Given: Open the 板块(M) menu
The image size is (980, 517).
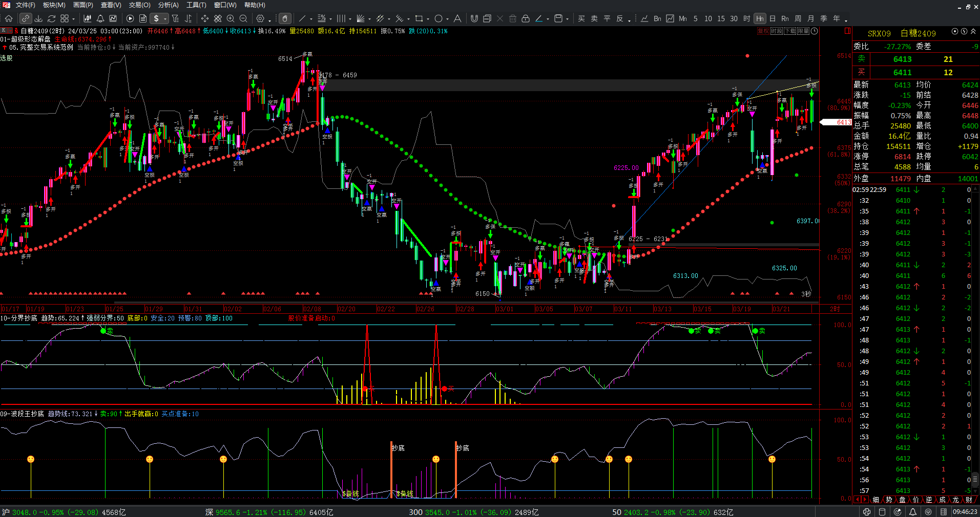Looking at the screenshot, I should pyautogui.click(x=54, y=5).
